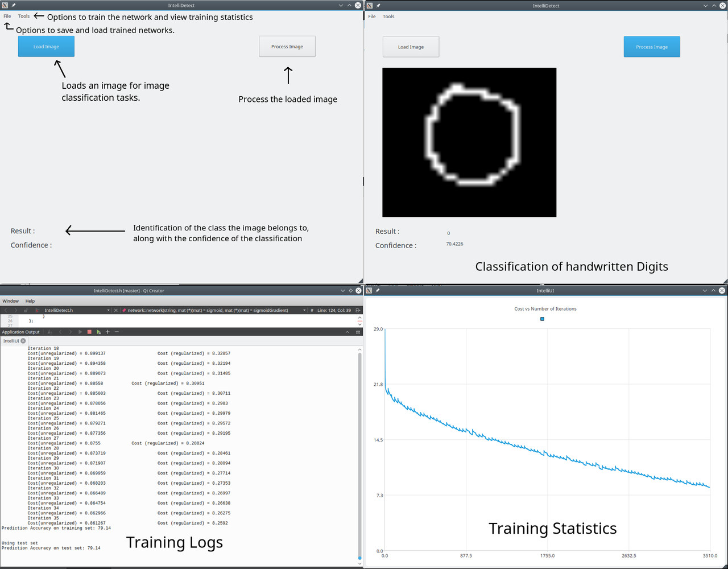Click the pin icon in left IntelliDetect title bar
This screenshot has height=569, width=728.
[x=14, y=5]
